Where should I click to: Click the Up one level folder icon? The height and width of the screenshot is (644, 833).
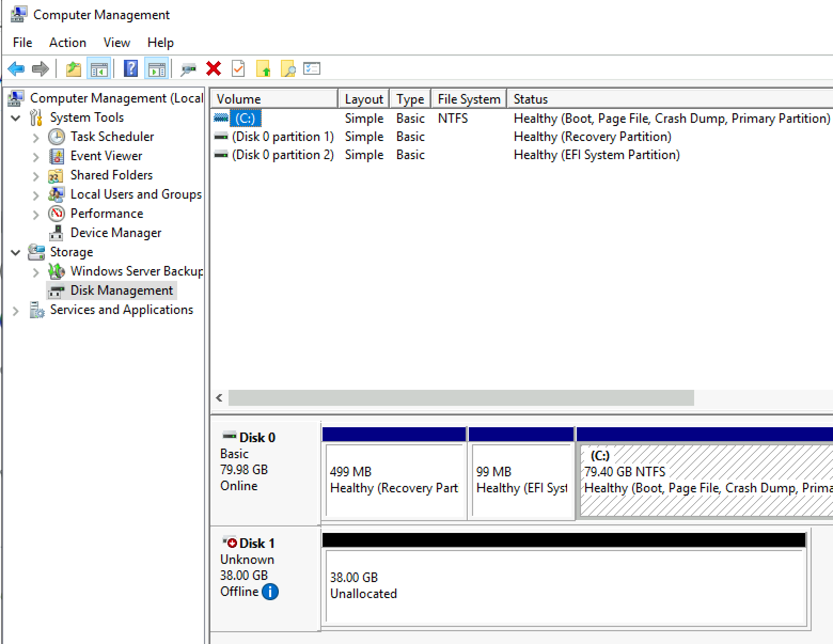coord(73,69)
